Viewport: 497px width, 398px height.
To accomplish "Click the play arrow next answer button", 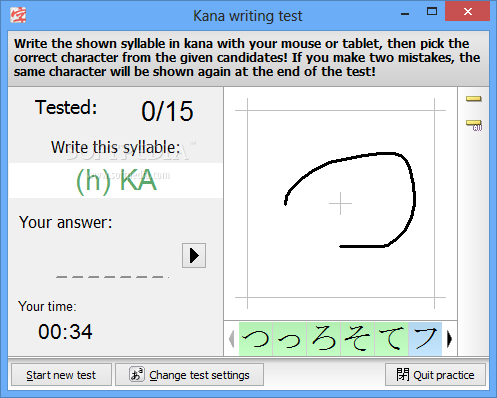I will tap(194, 255).
